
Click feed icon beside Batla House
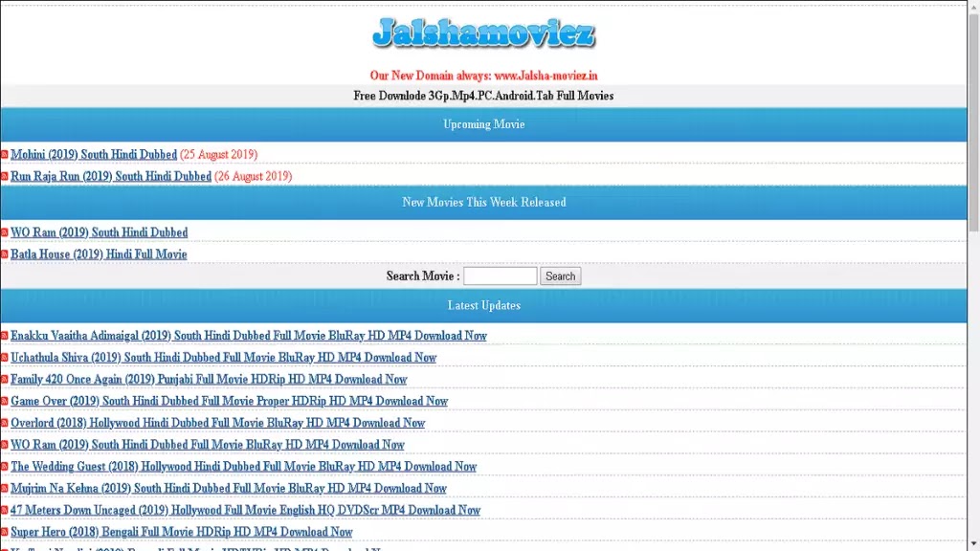tap(5, 254)
